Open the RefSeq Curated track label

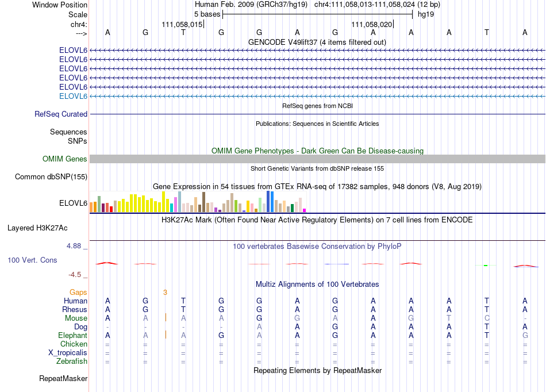coord(61,114)
